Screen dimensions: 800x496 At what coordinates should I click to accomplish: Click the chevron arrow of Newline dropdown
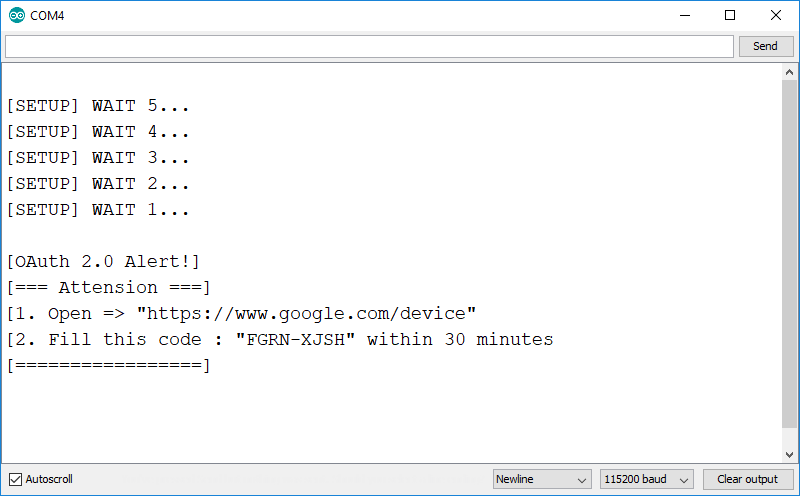[581, 480]
